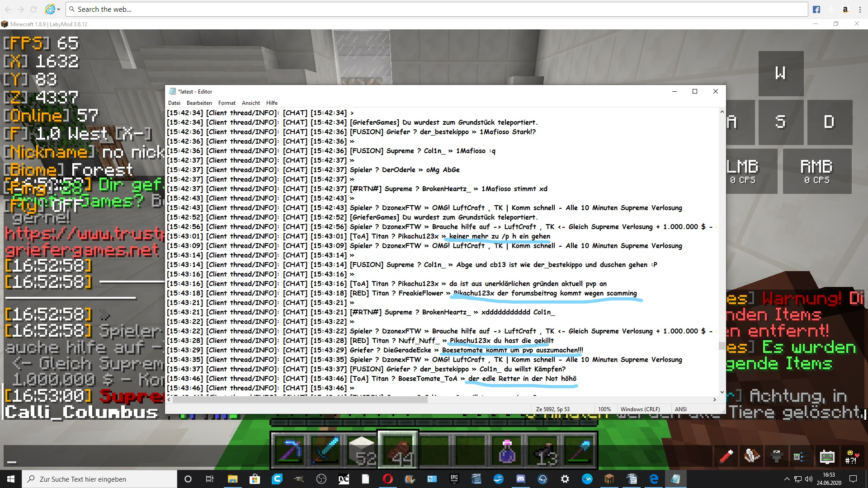Click the robot face autotext chat icon
Viewport: 868px width, 488px height.
click(827, 457)
